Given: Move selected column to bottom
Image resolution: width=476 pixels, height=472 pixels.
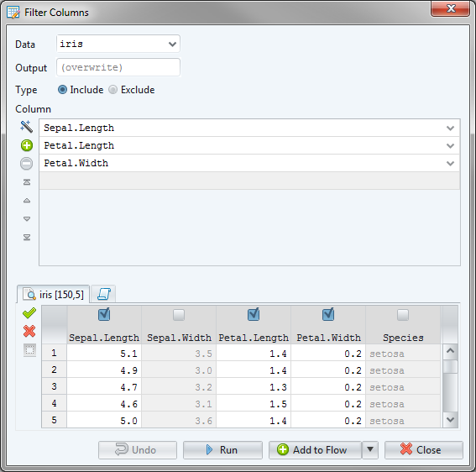Looking at the screenshot, I should click(x=27, y=237).
